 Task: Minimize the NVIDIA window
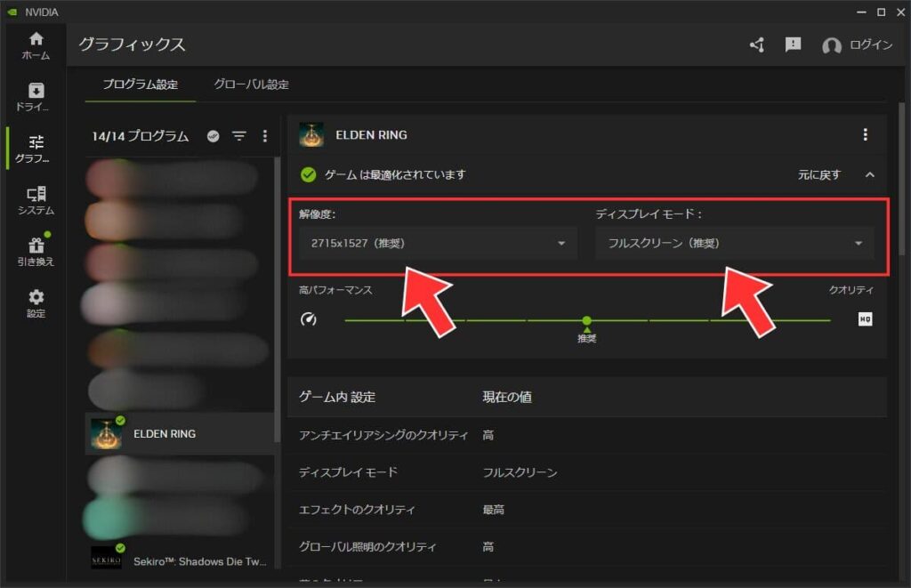(x=861, y=12)
